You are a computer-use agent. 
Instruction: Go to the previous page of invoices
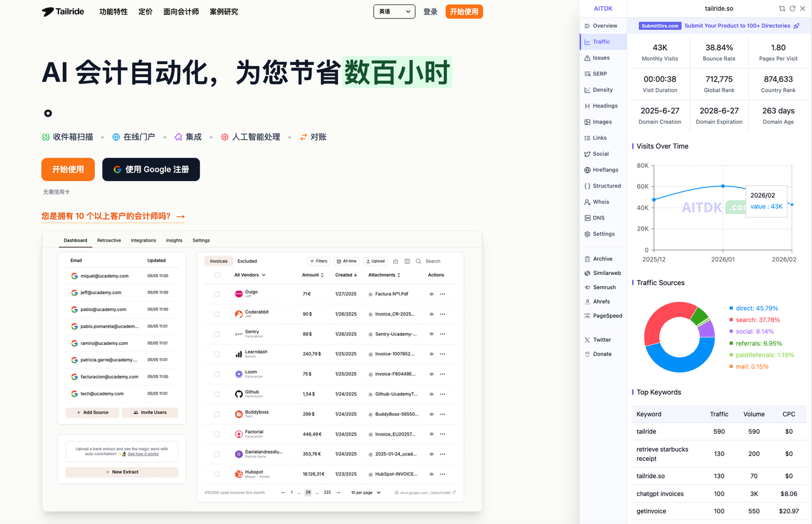[284, 492]
